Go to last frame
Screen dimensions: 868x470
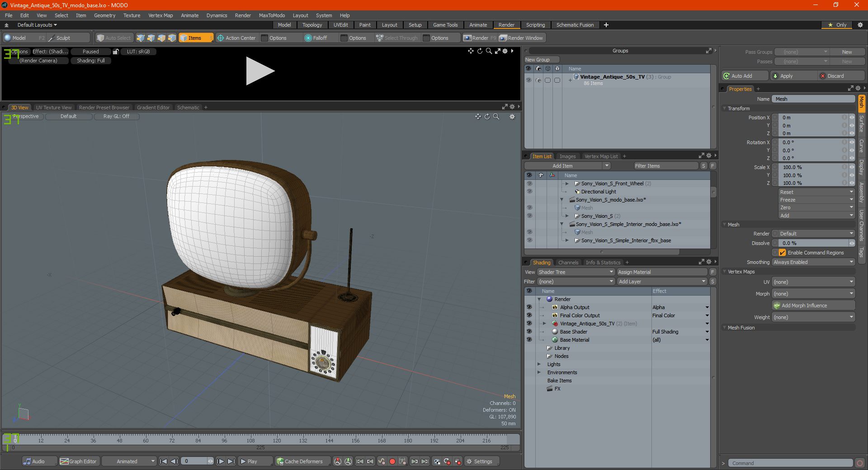pos(231,461)
